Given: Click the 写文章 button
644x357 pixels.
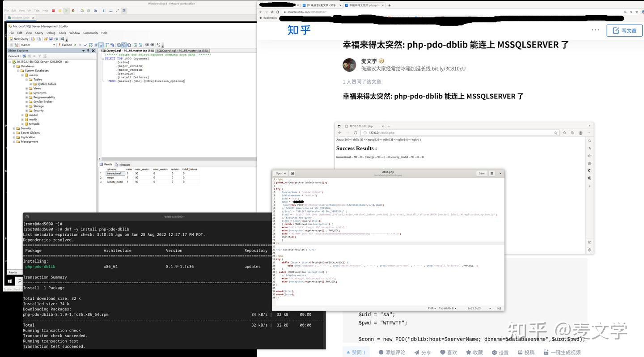Looking at the screenshot, I should (x=624, y=30).
